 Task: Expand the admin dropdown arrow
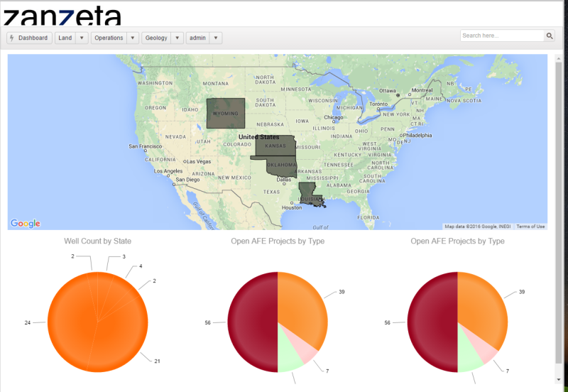pyautogui.click(x=216, y=38)
